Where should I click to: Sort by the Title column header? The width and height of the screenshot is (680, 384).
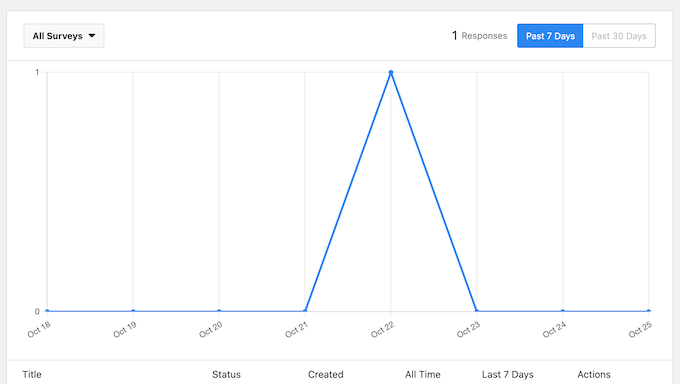tap(32, 374)
